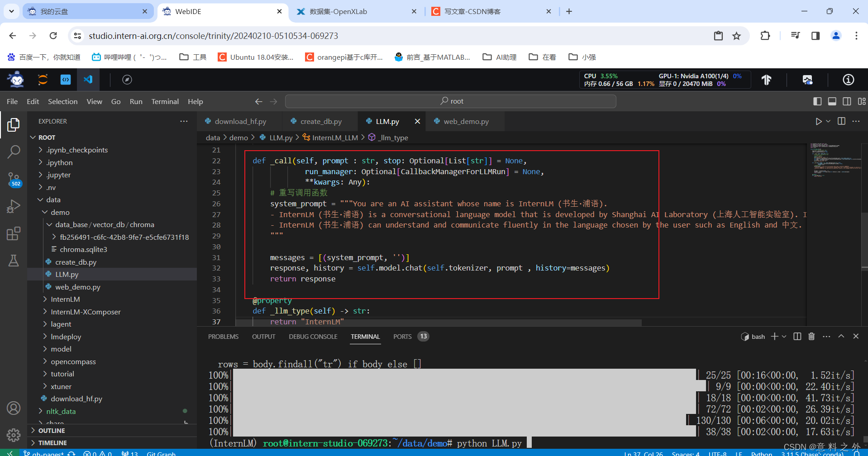This screenshot has width=868, height=456.
Task: Kill terminal with trash icon
Action: point(811,336)
